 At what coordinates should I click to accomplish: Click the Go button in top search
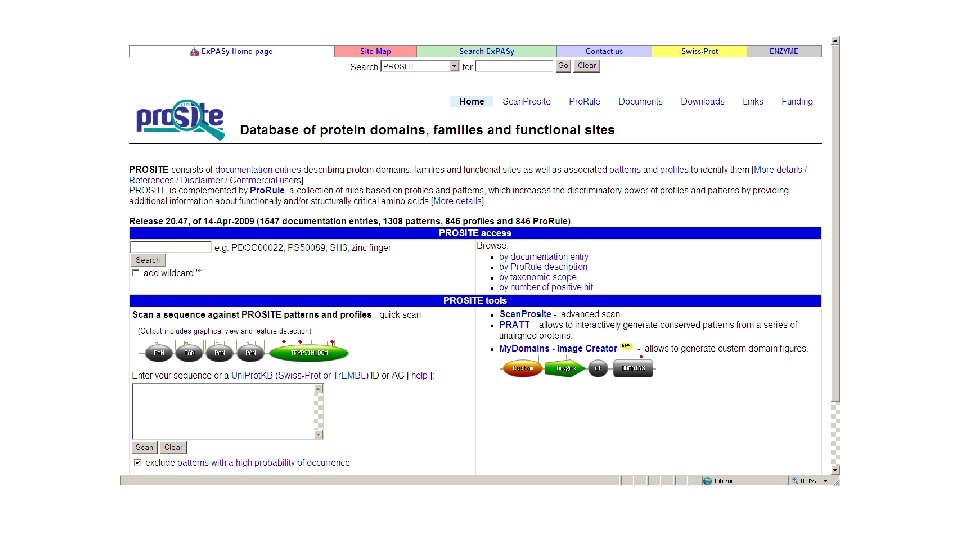563,66
